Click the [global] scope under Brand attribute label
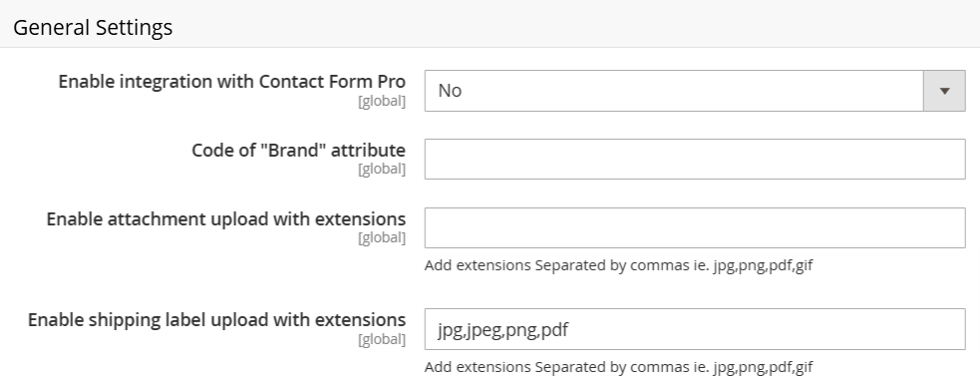Image resolution: width=980 pixels, height=387 pixels. (x=382, y=170)
